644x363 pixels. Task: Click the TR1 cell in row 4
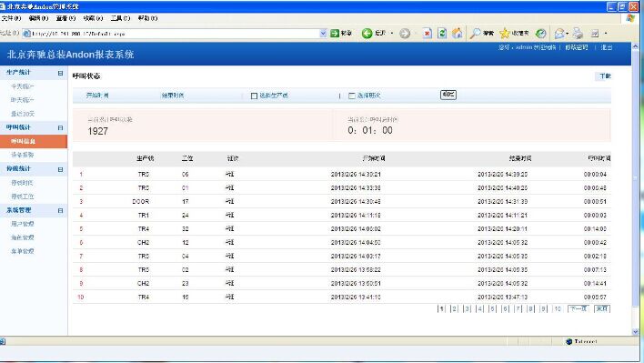coord(144,216)
